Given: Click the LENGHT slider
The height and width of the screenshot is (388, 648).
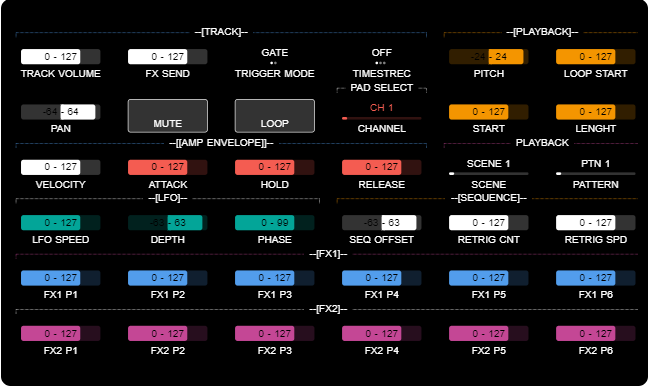Looking at the screenshot, I should coord(596,112).
